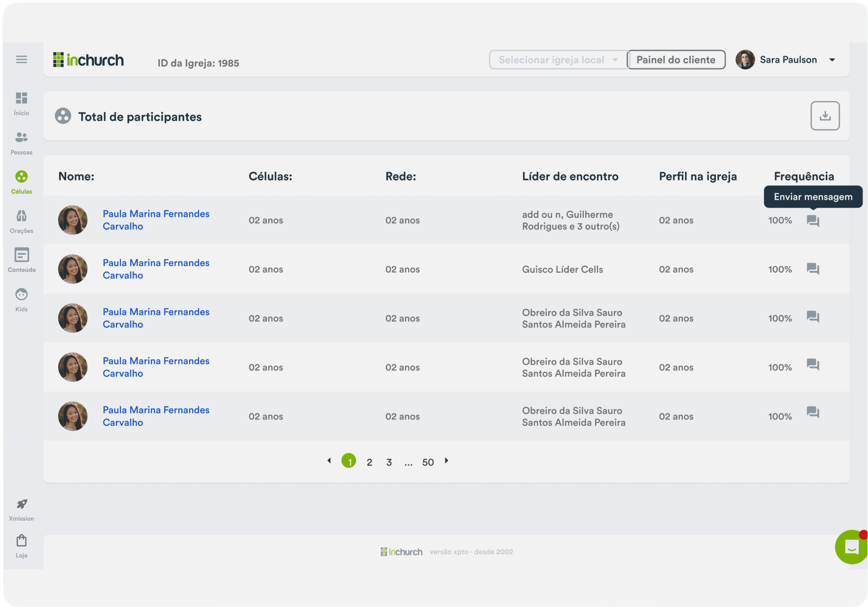
Task: Click message icon in second row
Action: pos(812,269)
